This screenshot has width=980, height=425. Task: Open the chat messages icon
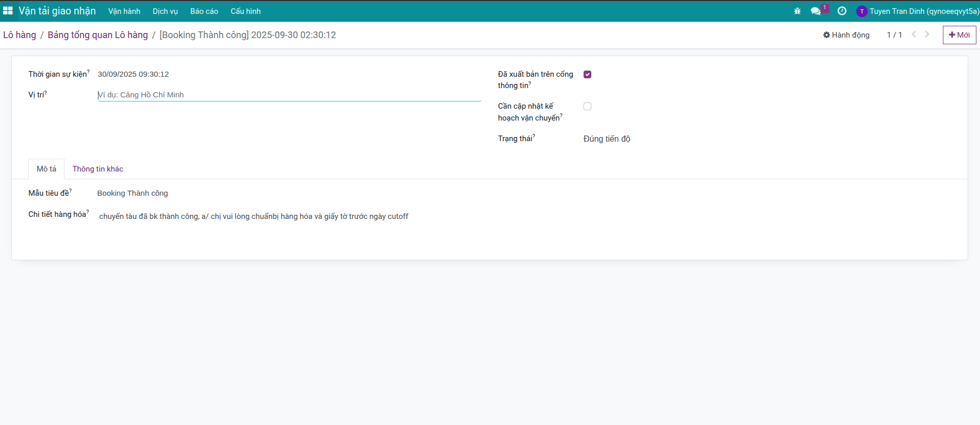[x=816, y=11]
